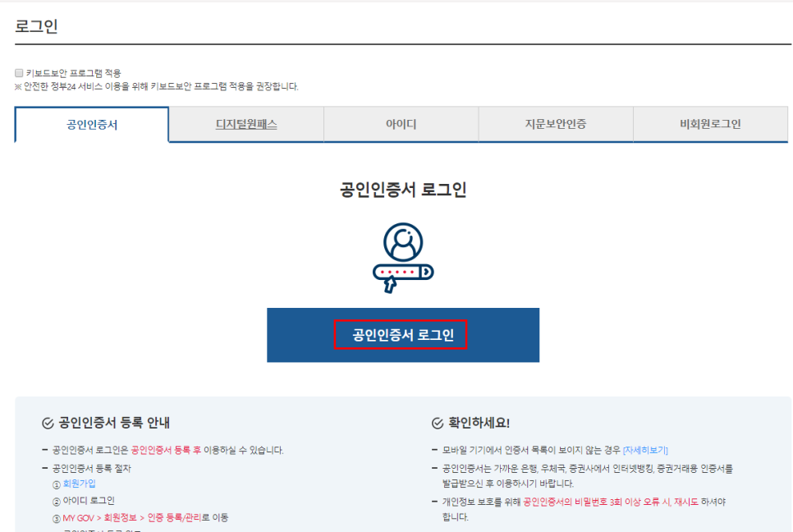Click the 공인인증서 등록 안내 heading
The height and width of the screenshot is (532, 793).
114,423
